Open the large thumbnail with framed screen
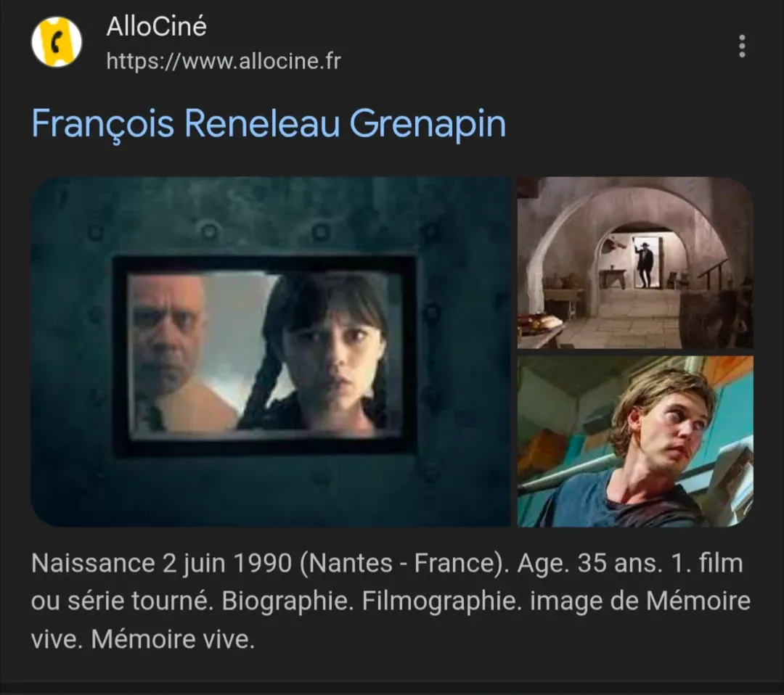This screenshot has width=784, height=695. tap(271, 352)
